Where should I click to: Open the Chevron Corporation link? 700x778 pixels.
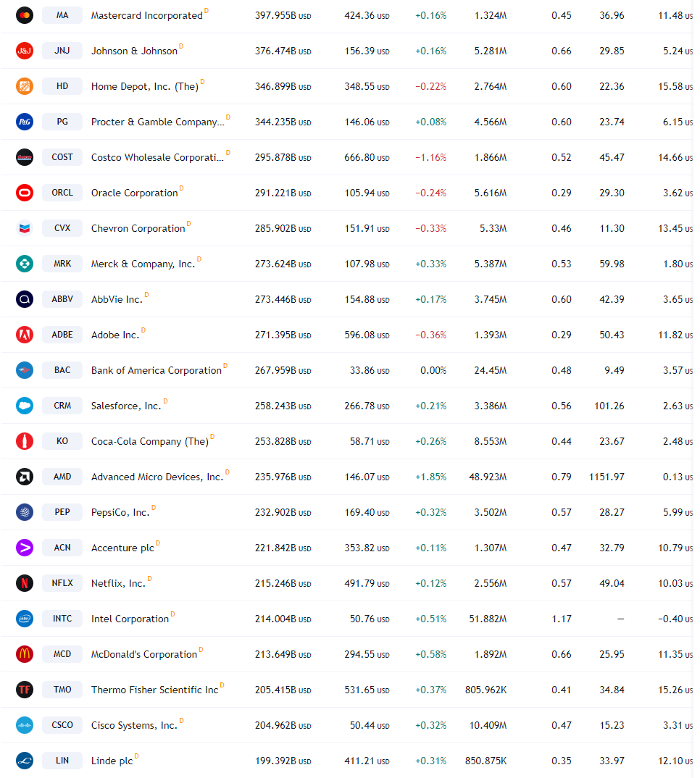(x=138, y=228)
